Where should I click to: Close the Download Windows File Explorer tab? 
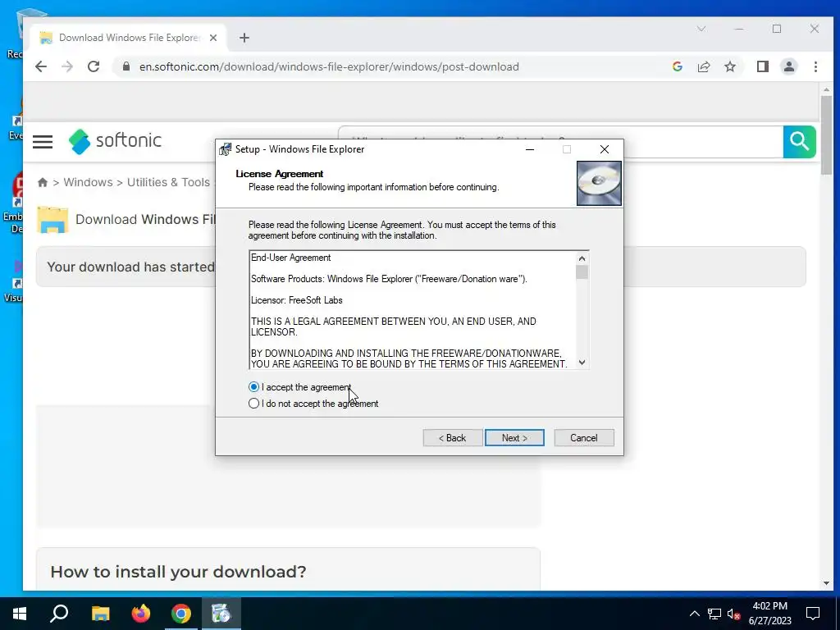[213, 38]
